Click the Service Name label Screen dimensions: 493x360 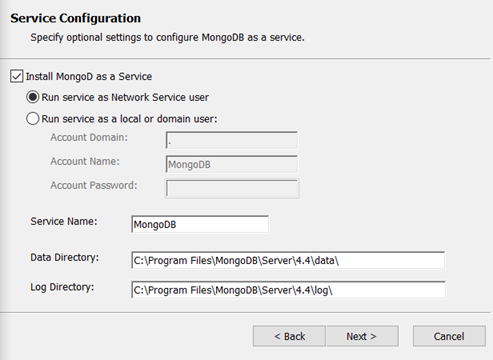pos(64,221)
